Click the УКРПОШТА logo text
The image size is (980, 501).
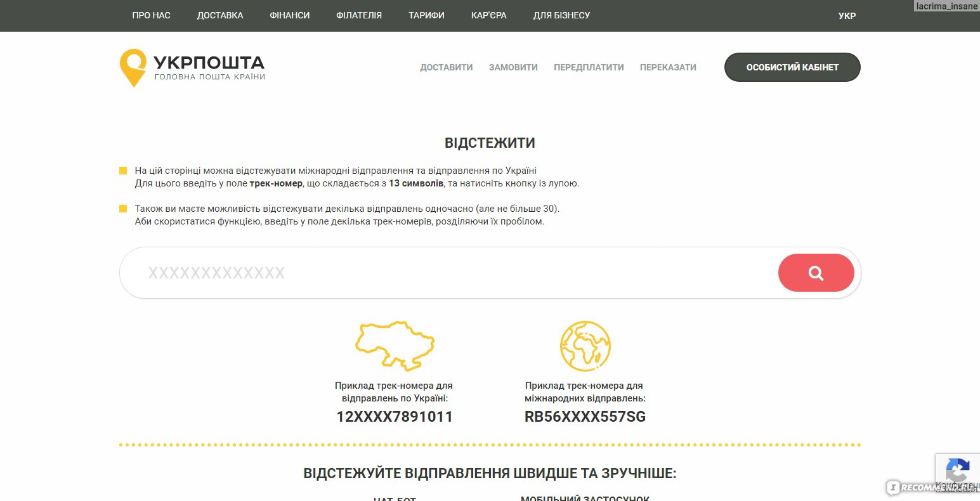click(209, 62)
